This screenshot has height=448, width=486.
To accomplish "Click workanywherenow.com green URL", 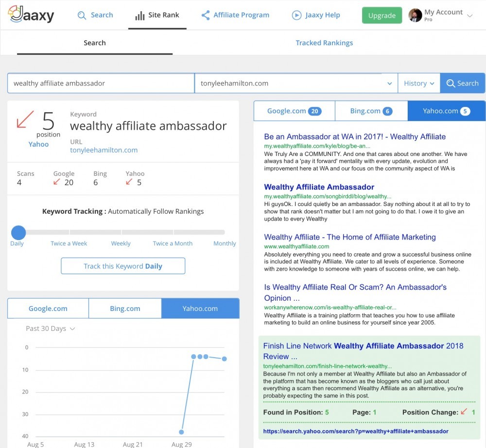I will coord(330,308).
